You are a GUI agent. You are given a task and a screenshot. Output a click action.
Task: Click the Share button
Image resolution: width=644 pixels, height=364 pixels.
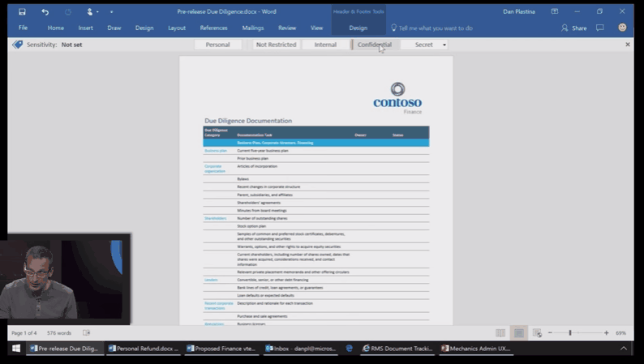[574, 28]
